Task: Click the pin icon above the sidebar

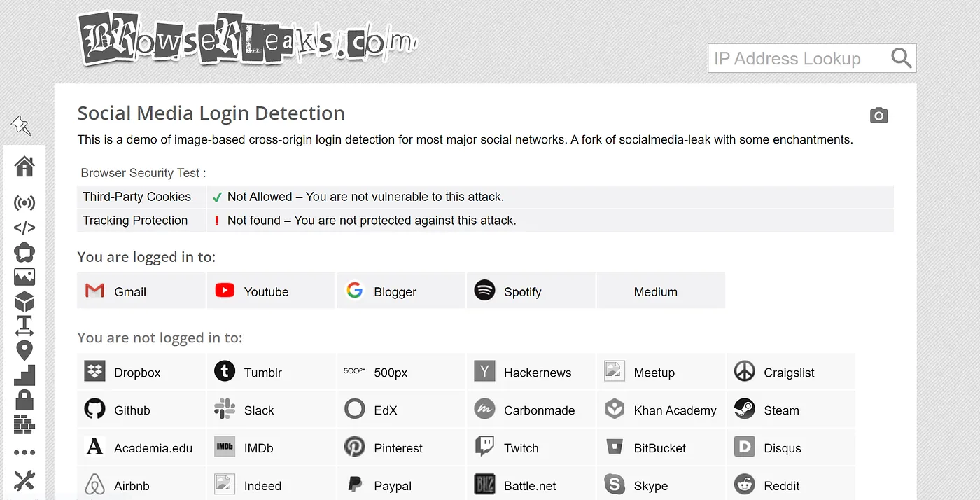Action: click(21, 126)
